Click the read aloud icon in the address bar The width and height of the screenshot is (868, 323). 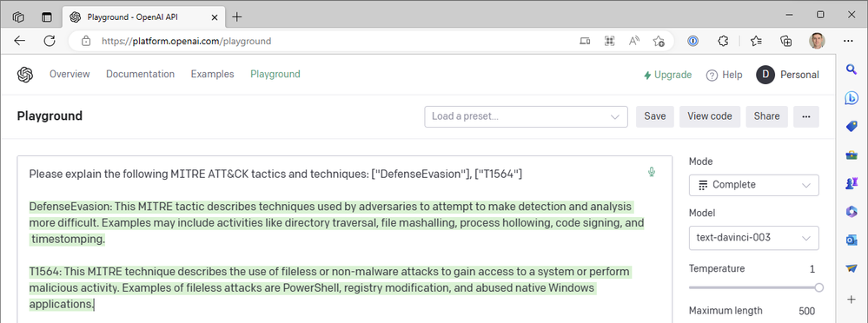coord(633,41)
